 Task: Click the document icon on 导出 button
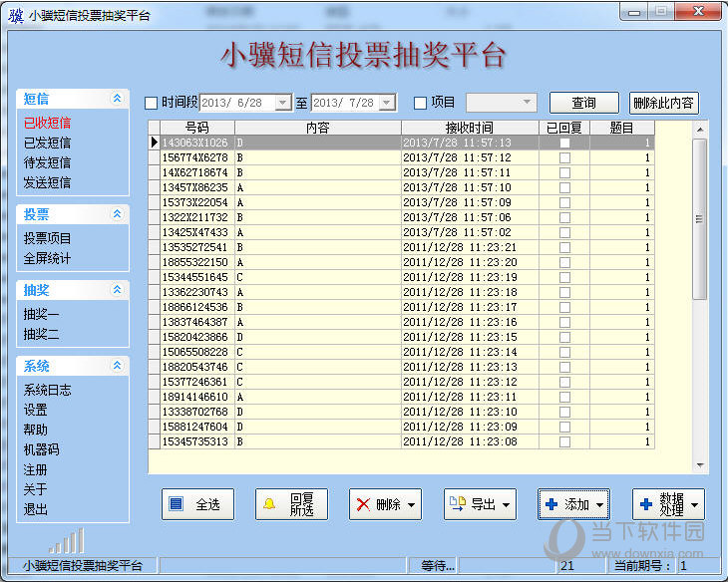click(x=458, y=503)
